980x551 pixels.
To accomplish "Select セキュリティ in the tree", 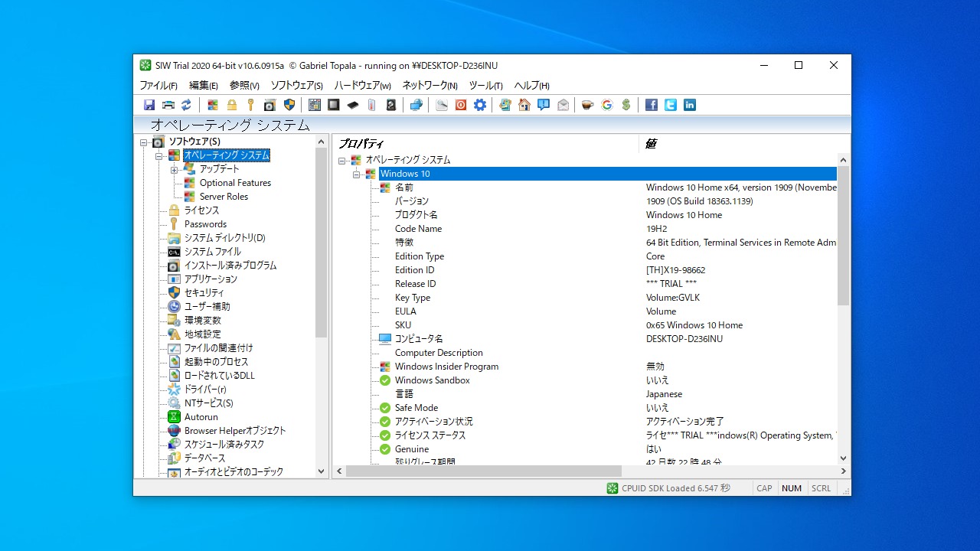I will tap(204, 293).
